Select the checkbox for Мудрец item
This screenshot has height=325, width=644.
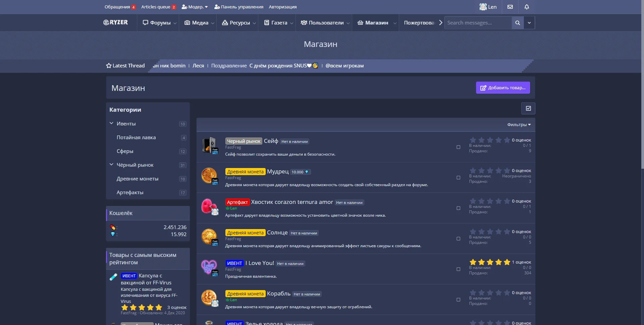458,177
